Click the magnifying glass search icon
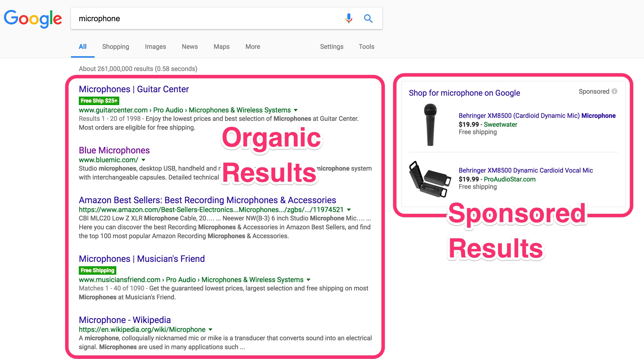 368,18
